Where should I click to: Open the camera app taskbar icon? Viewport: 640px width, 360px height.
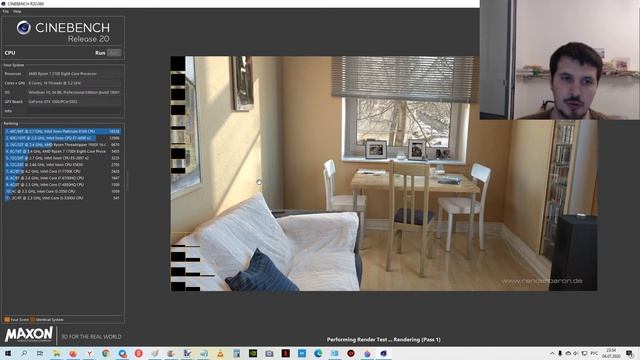tap(269, 353)
